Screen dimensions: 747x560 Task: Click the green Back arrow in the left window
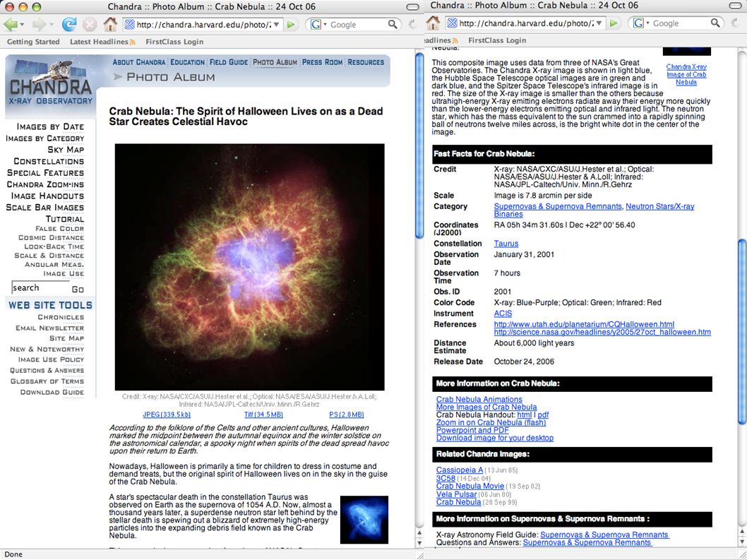[x=10, y=24]
